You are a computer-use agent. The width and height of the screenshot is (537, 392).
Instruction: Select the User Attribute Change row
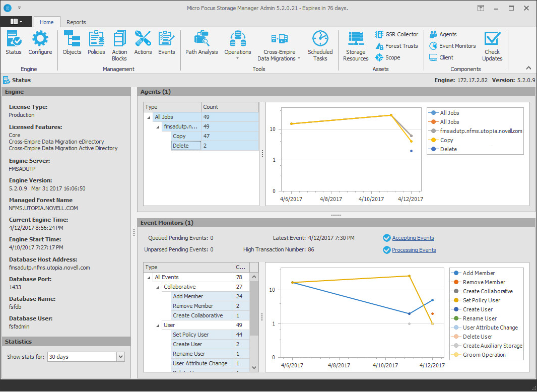210,364
